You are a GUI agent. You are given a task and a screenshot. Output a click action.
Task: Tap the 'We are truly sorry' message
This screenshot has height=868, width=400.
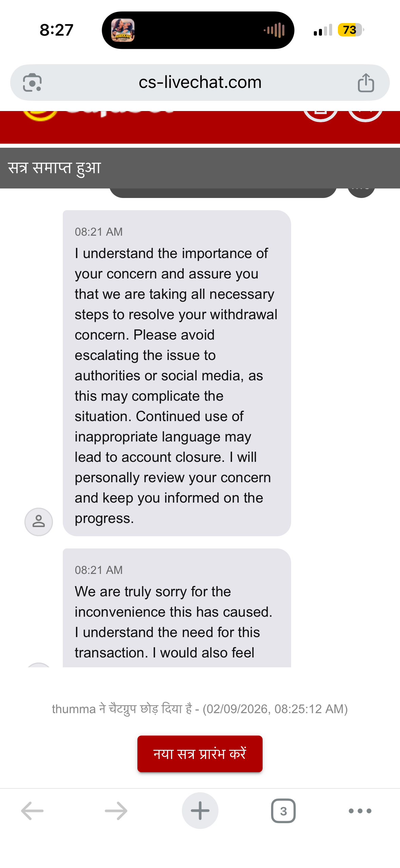coord(176,611)
